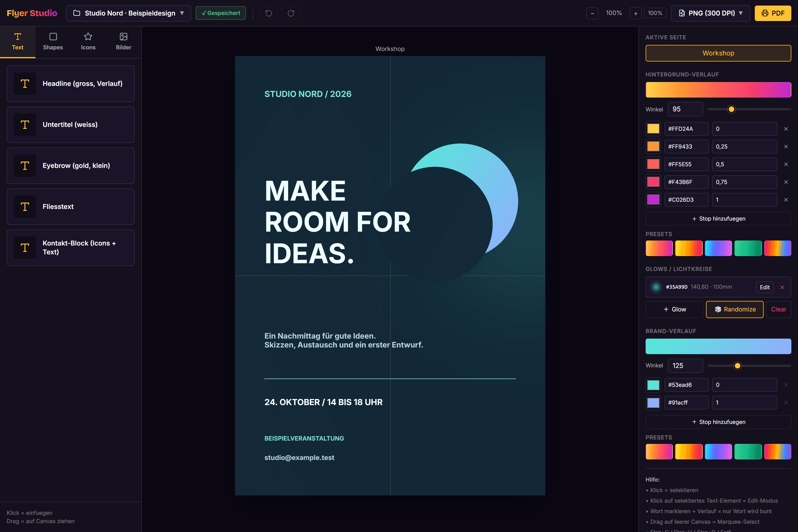Click the redo arrow icon
798x532 pixels.
tap(291, 13)
